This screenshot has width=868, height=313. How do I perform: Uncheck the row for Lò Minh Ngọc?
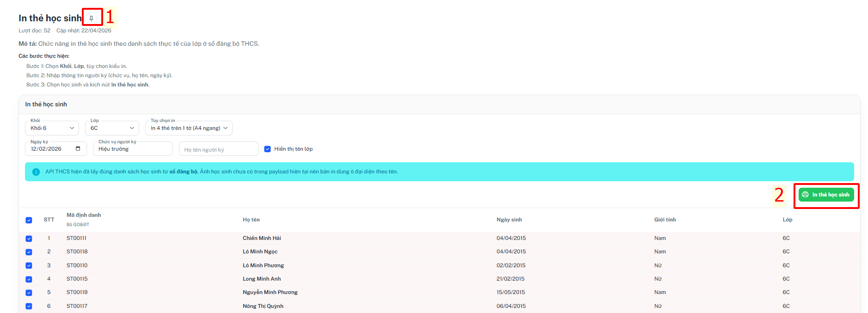[x=29, y=252]
